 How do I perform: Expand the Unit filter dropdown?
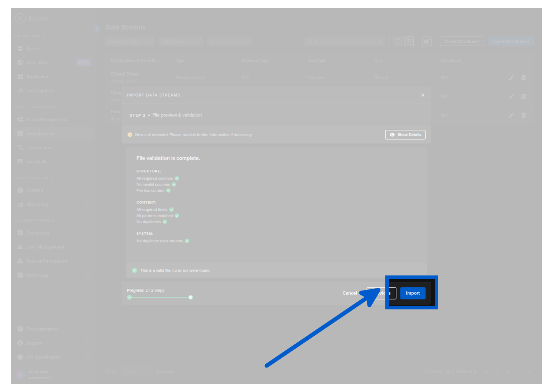pos(229,42)
